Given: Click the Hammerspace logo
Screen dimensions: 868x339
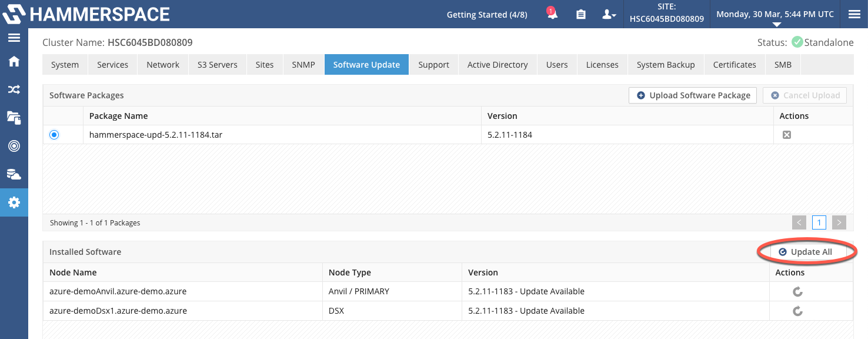Looking at the screenshot, I should coord(86,14).
